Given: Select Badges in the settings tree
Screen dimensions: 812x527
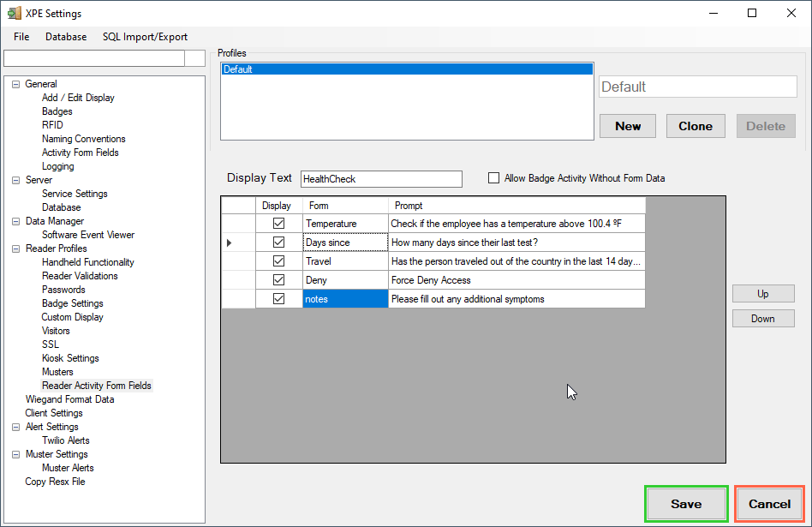Looking at the screenshot, I should 57,111.
